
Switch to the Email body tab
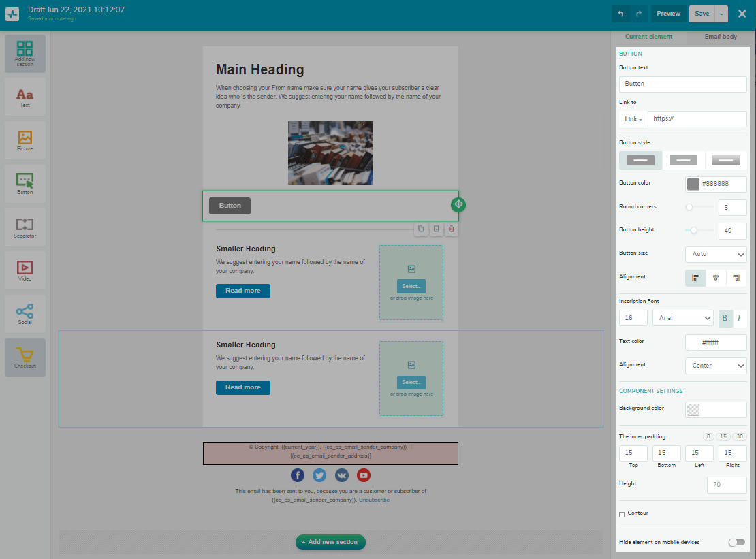(721, 37)
